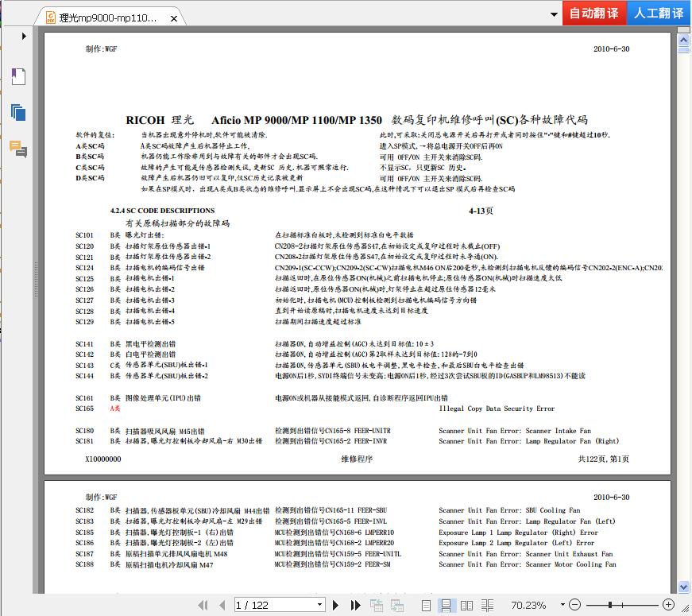Click the zoom in plus button
This screenshot has height=616, width=692.
tap(669, 605)
